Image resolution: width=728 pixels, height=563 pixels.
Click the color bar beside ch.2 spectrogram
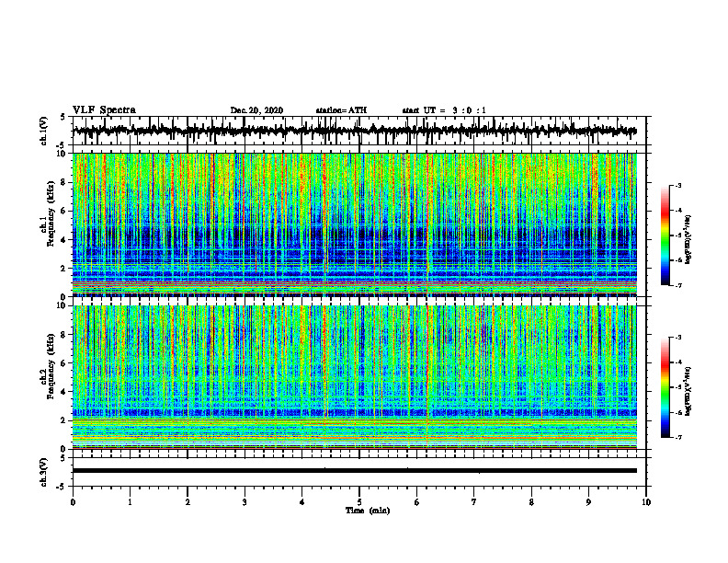[665, 387]
